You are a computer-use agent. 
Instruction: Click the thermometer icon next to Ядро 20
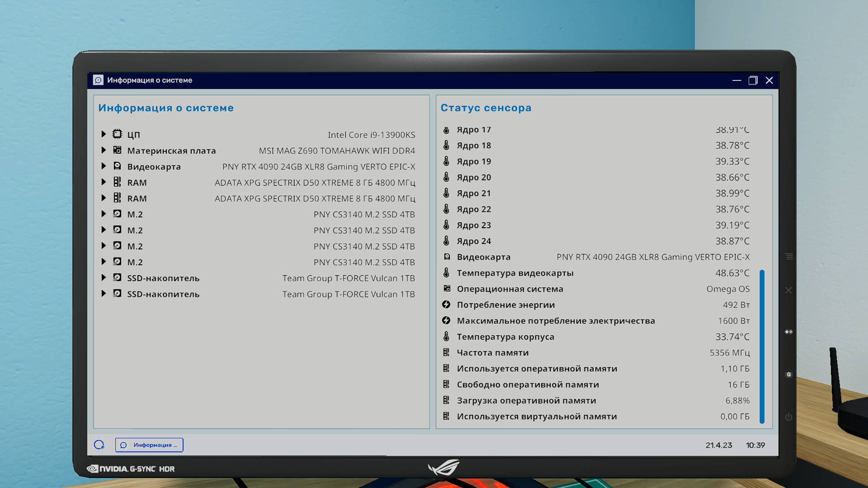pyautogui.click(x=446, y=177)
